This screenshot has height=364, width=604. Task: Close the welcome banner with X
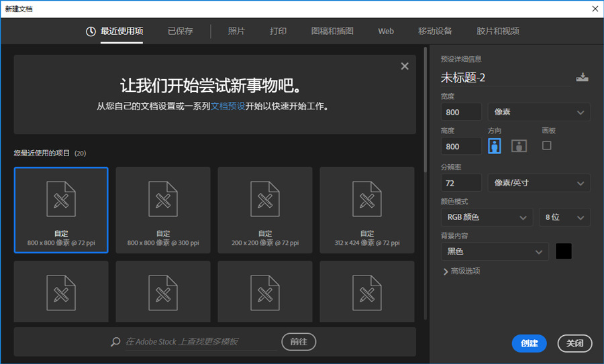pyautogui.click(x=404, y=66)
